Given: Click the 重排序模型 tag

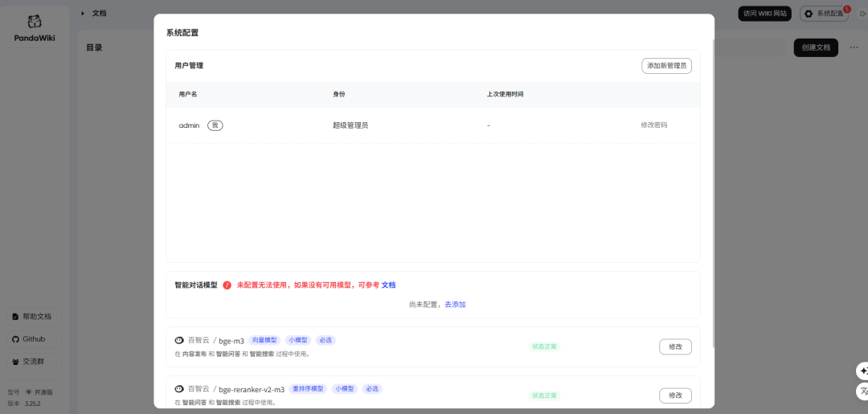Looking at the screenshot, I should pos(308,389).
